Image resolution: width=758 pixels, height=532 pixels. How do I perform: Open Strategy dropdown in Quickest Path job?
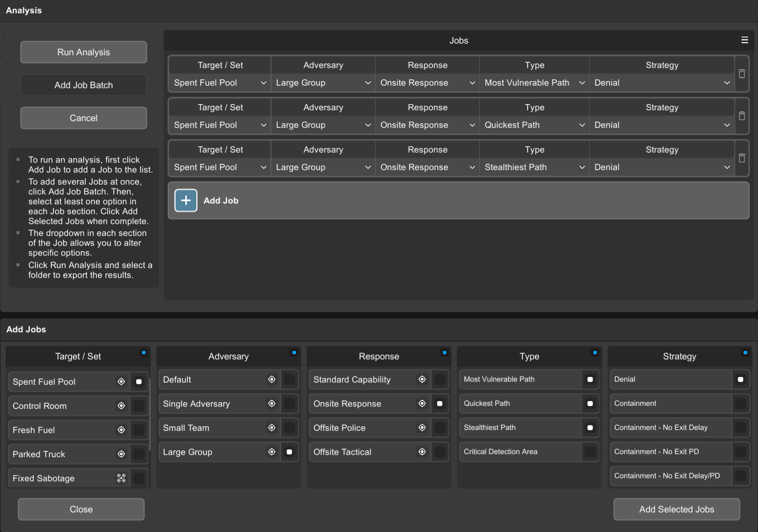[662, 125]
